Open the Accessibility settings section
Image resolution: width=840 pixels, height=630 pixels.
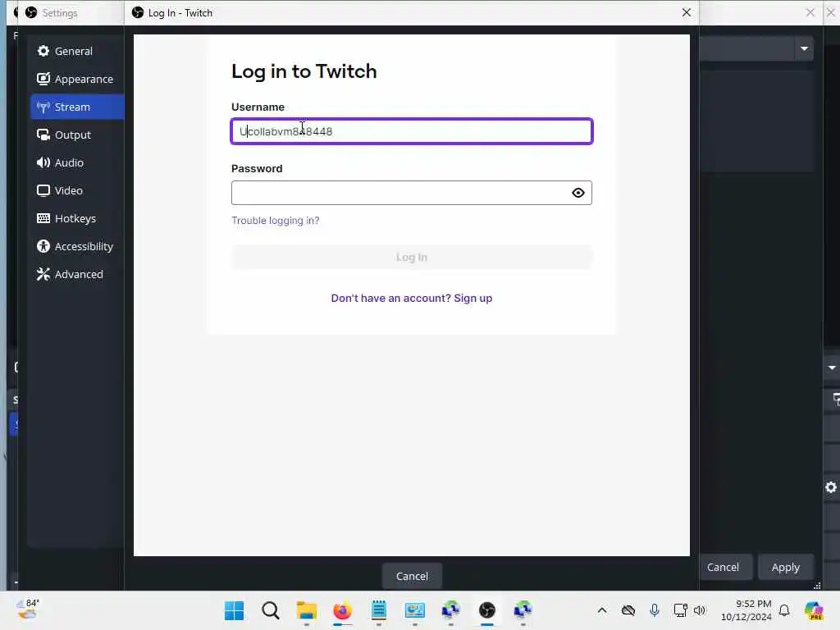[x=77, y=246]
